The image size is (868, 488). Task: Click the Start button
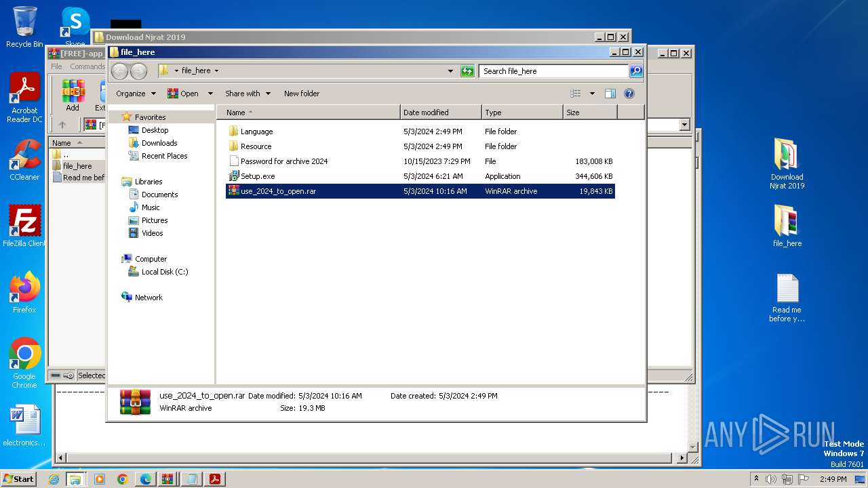coord(18,479)
